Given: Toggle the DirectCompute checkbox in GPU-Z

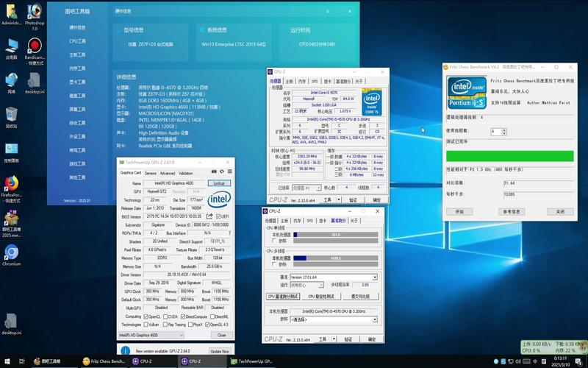Looking at the screenshot, I should [183, 316].
